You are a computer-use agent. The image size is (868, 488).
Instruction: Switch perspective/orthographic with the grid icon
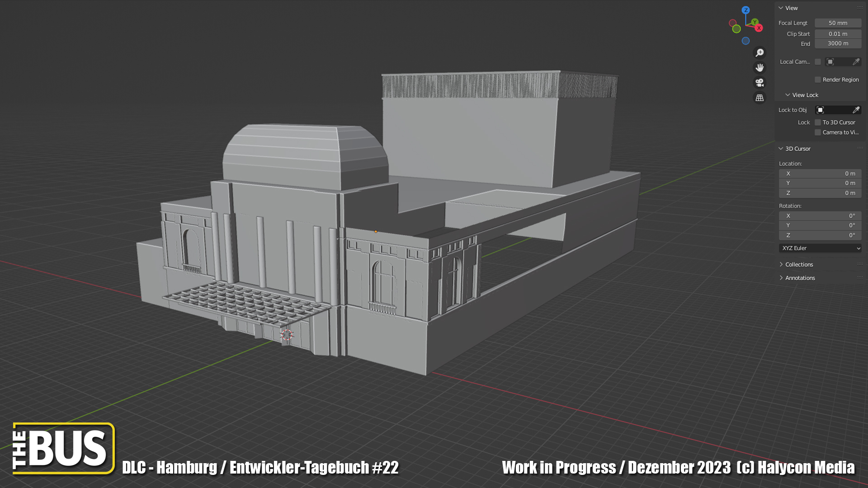click(759, 98)
